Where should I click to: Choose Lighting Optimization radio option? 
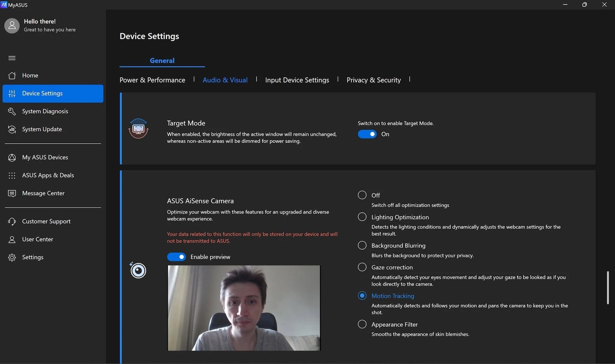362,217
